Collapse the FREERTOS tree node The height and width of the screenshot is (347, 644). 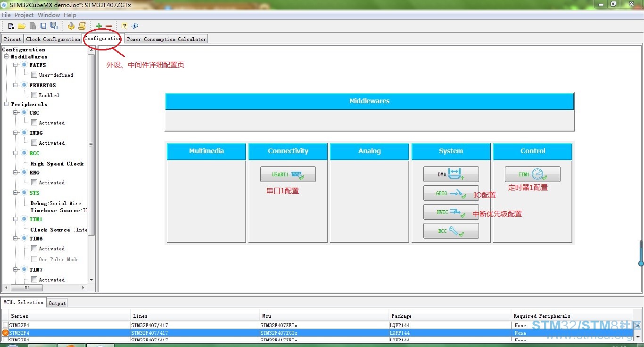16,85
